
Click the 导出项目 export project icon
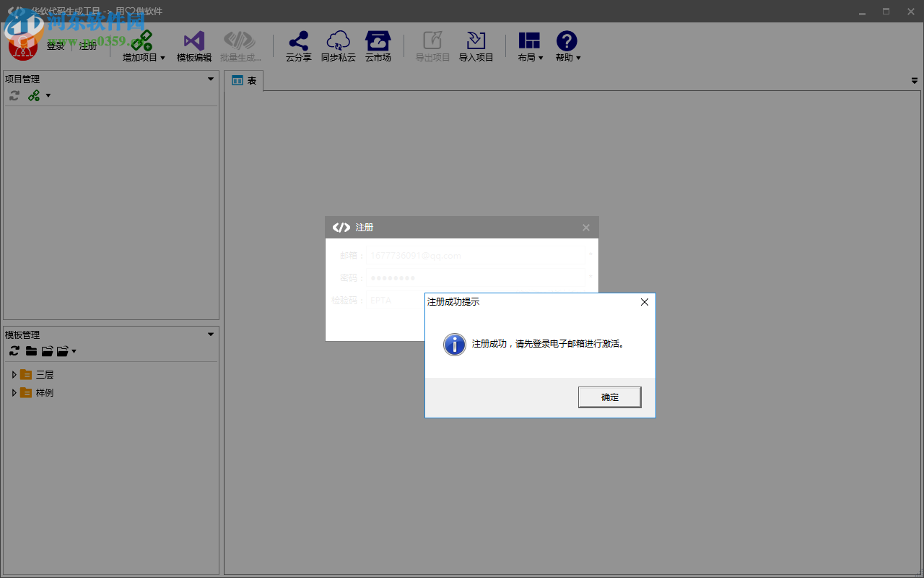tap(432, 40)
